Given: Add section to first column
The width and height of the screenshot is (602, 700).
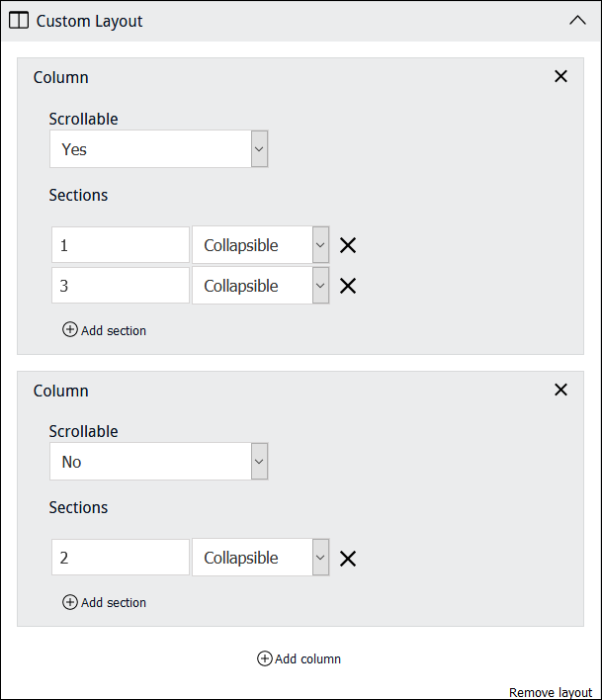Looking at the screenshot, I should (105, 330).
